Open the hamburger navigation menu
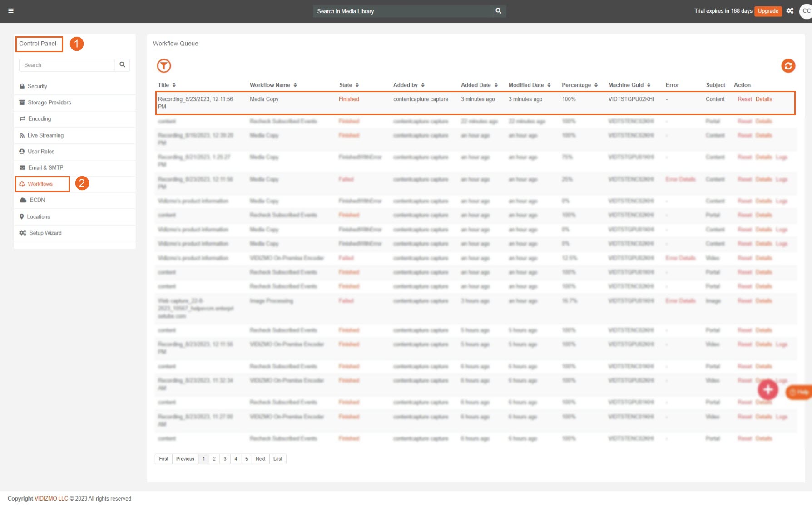812x506 pixels. coord(11,11)
